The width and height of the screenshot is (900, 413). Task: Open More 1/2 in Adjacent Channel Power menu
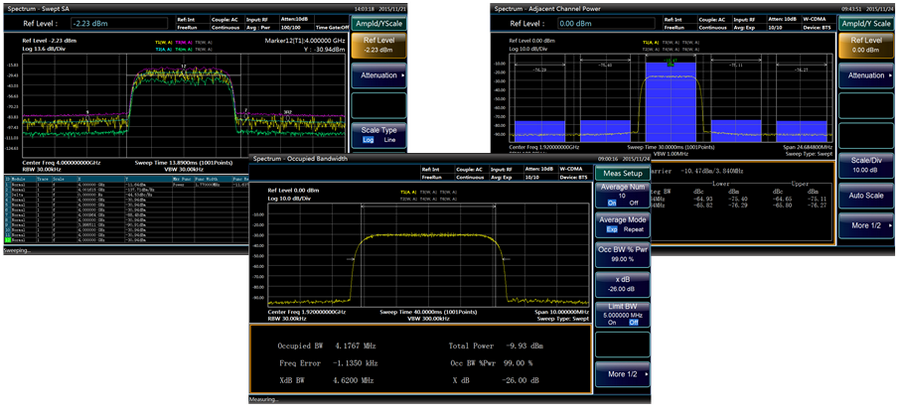[866, 225]
